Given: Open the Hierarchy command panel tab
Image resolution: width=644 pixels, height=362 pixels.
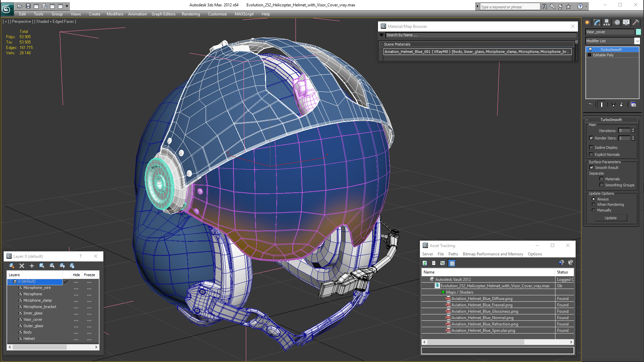Looking at the screenshot, I should [x=606, y=22].
